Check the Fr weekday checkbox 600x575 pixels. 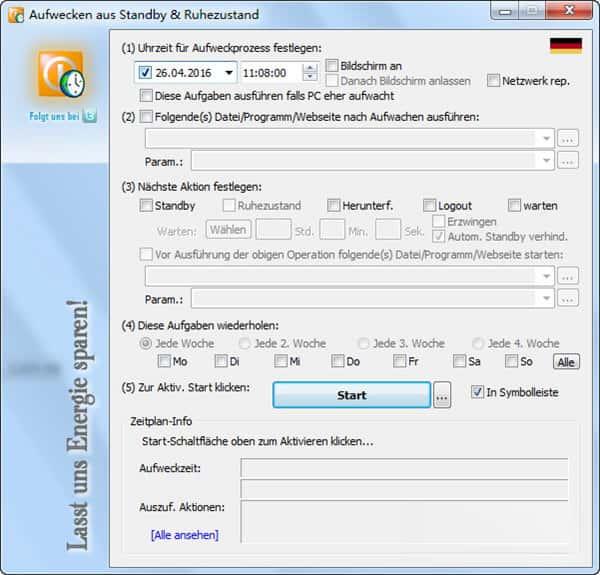click(399, 361)
